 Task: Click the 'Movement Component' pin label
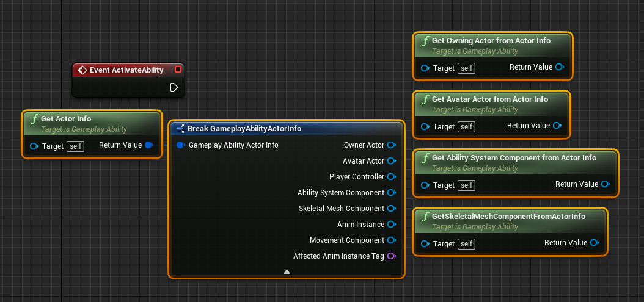[x=347, y=240]
